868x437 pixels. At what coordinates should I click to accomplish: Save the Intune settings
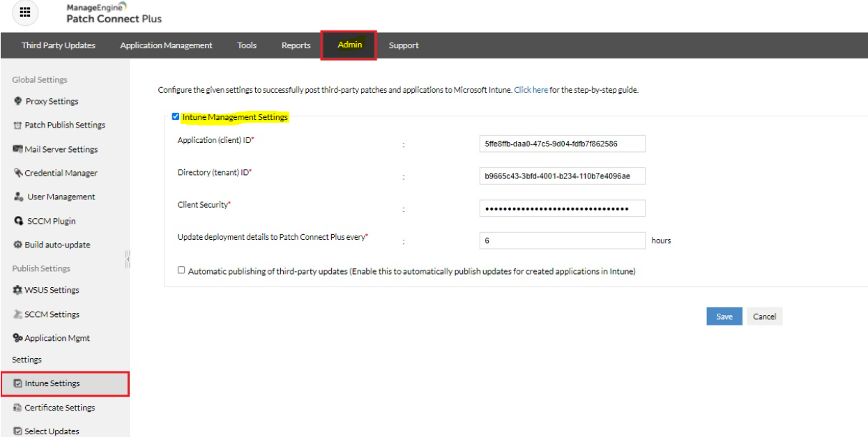click(x=724, y=316)
